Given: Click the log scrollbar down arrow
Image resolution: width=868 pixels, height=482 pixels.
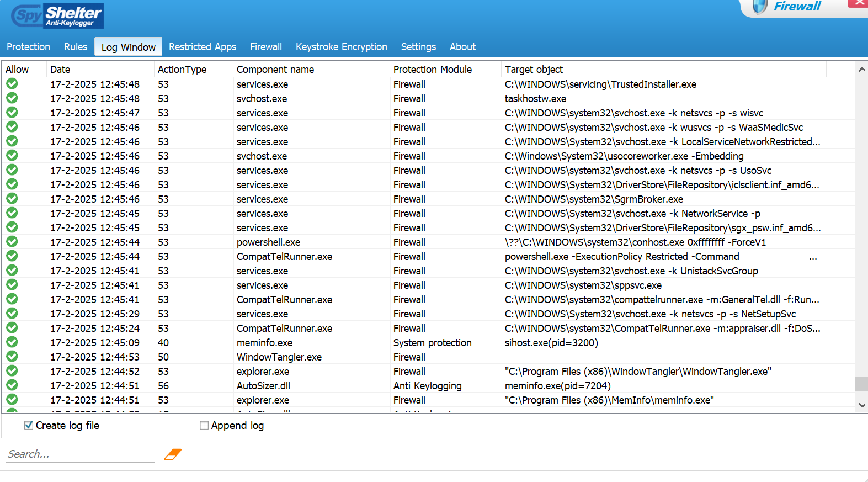Looking at the screenshot, I should 861,405.
